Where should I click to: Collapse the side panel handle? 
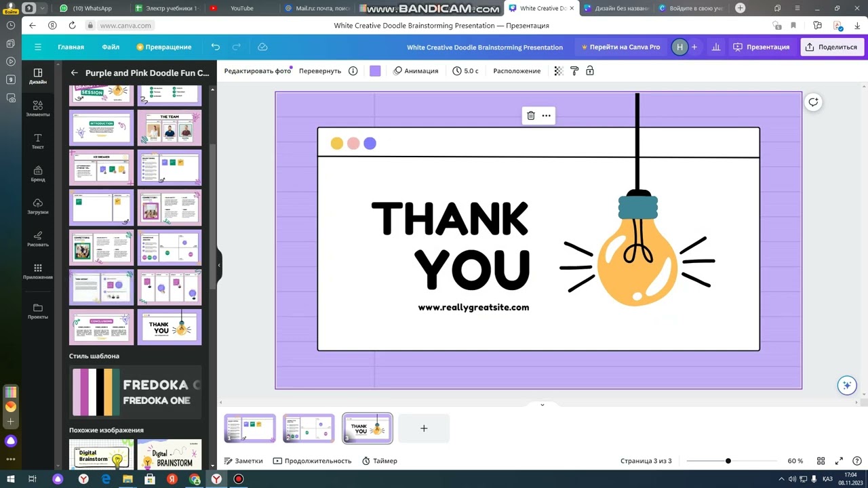pyautogui.click(x=219, y=266)
